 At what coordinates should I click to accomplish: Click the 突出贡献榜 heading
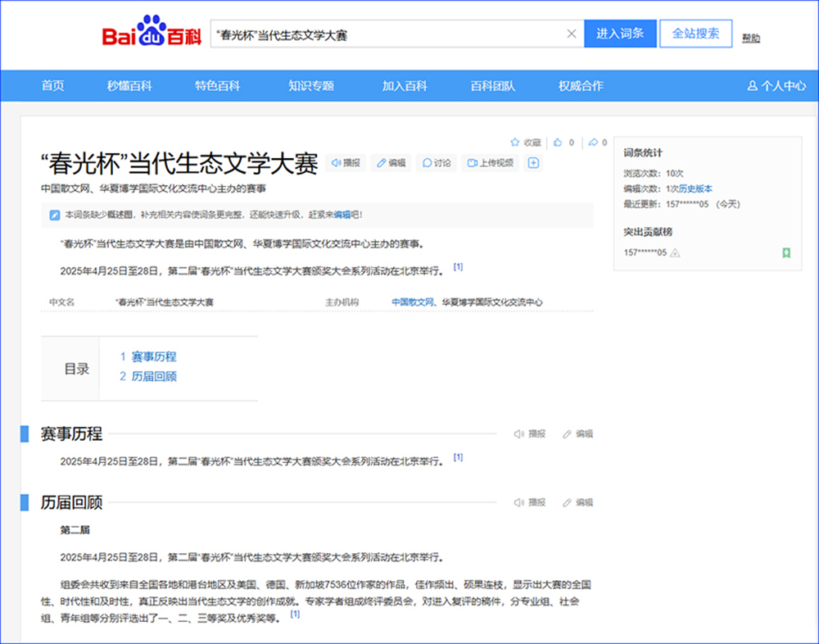point(648,232)
